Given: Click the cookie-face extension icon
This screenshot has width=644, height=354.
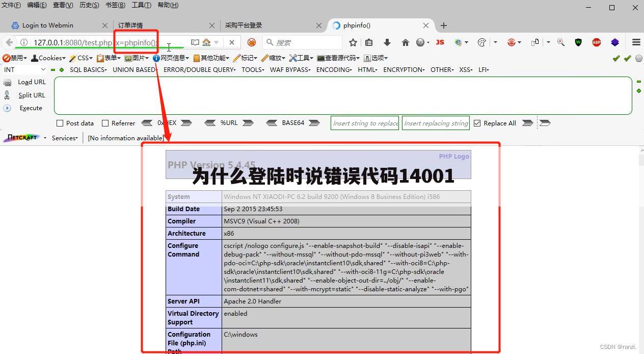Looking at the screenshot, I should click(481, 42).
